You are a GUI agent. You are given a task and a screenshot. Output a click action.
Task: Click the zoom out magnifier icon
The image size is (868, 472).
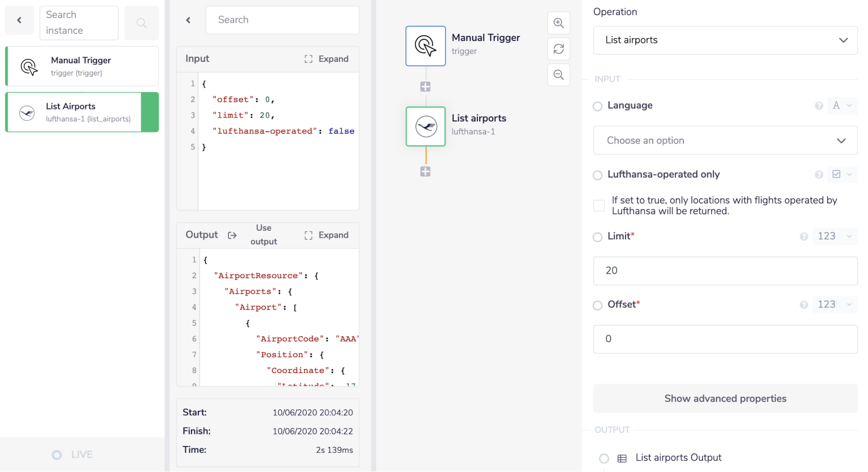pyautogui.click(x=558, y=75)
